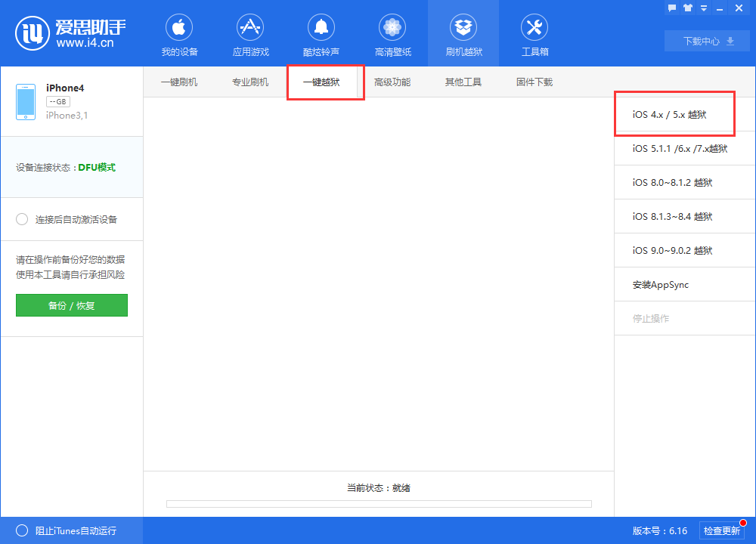
Task: Switch to 专业刷机 tab
Action: coord(250,82)
